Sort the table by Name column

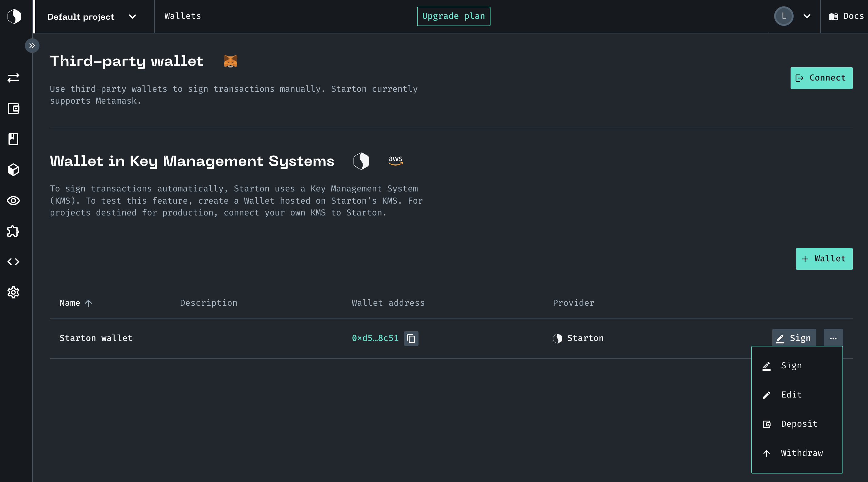click(76, 303)
